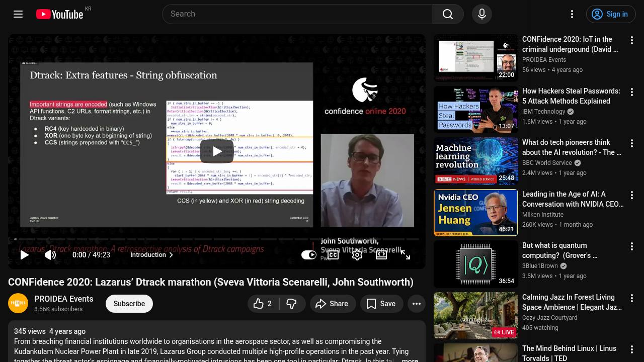Open Jensen Huang video thumbnail
The height and width of the screenshot is (362, 644).
click(x=476, y=213)
